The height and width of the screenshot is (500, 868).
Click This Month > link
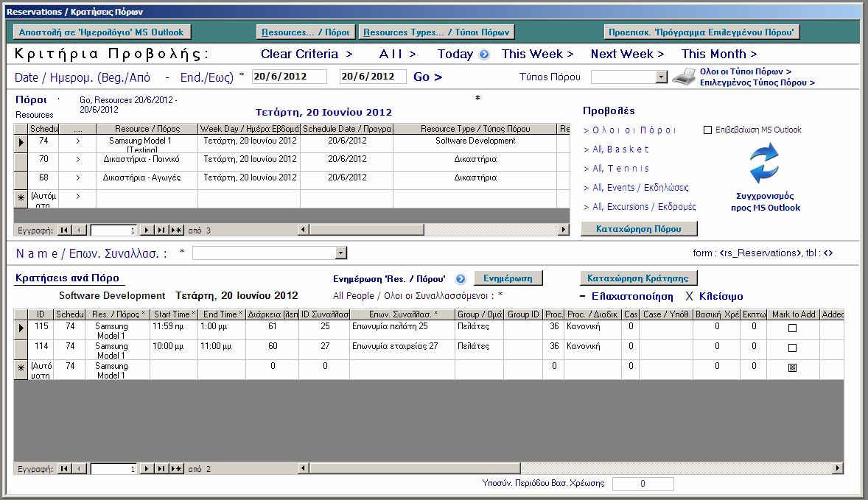point(719,54)
